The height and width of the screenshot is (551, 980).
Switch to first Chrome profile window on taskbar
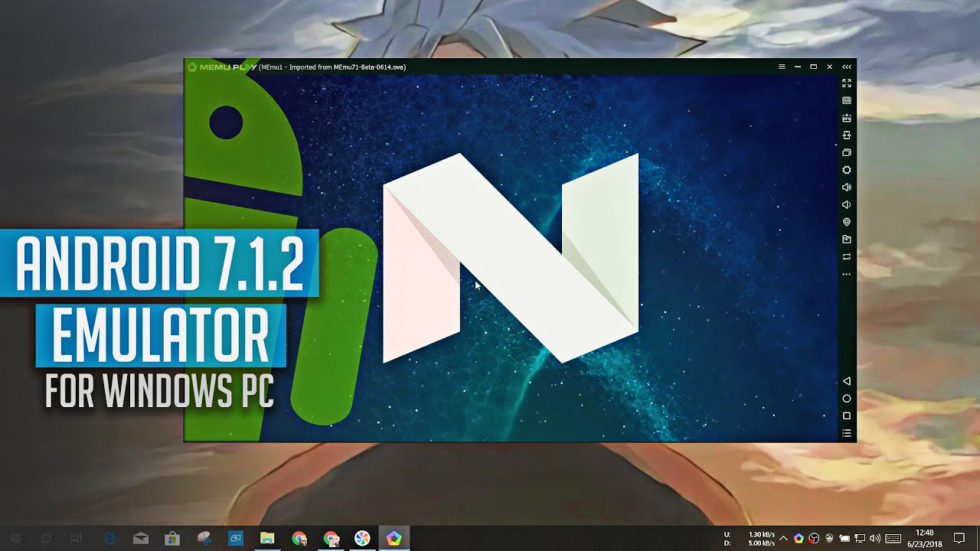299,539
